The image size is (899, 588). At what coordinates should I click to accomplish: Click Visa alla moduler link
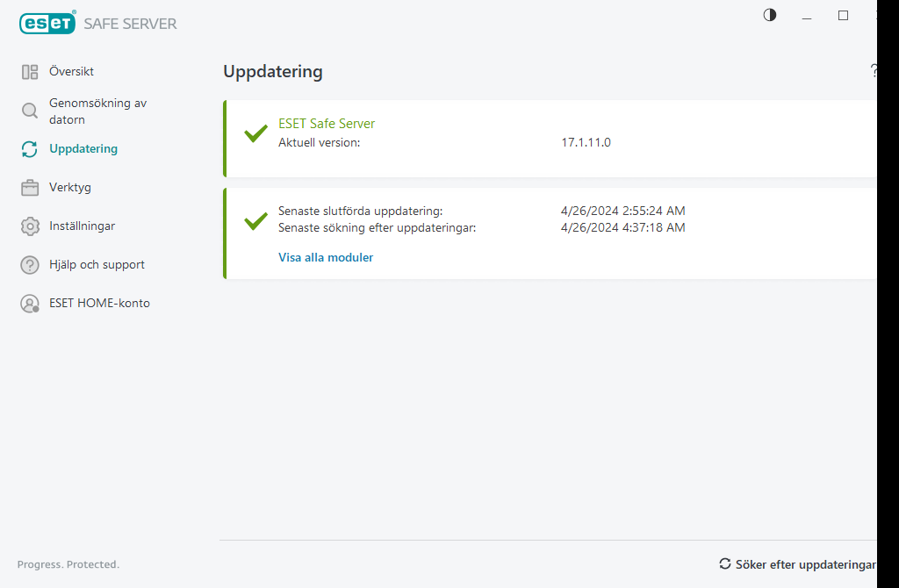[326, 258]
